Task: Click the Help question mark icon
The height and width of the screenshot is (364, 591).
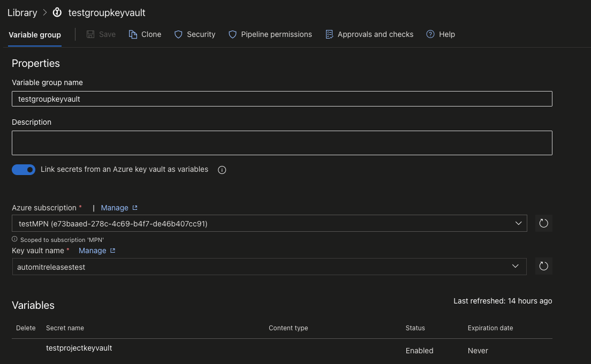Action: (x=430, y=34)
